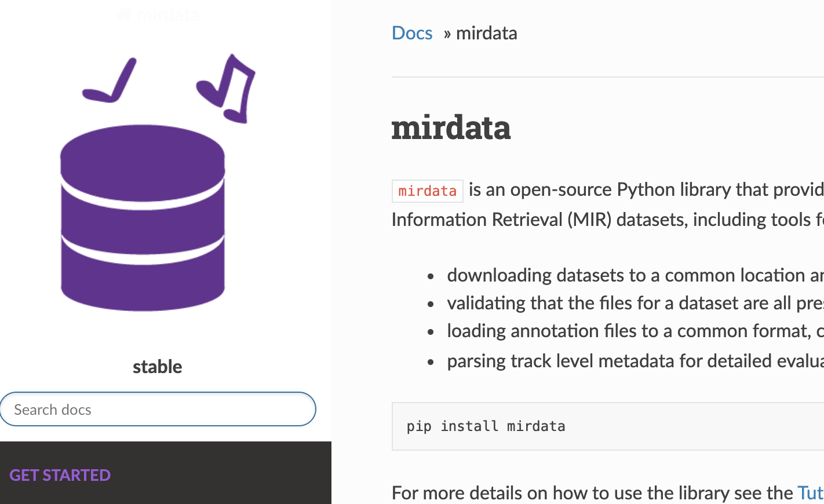Click the downloading datasets bullet item
Viewport: 824px width, 504px height.
pyautogui.click(x=635, y=275)
